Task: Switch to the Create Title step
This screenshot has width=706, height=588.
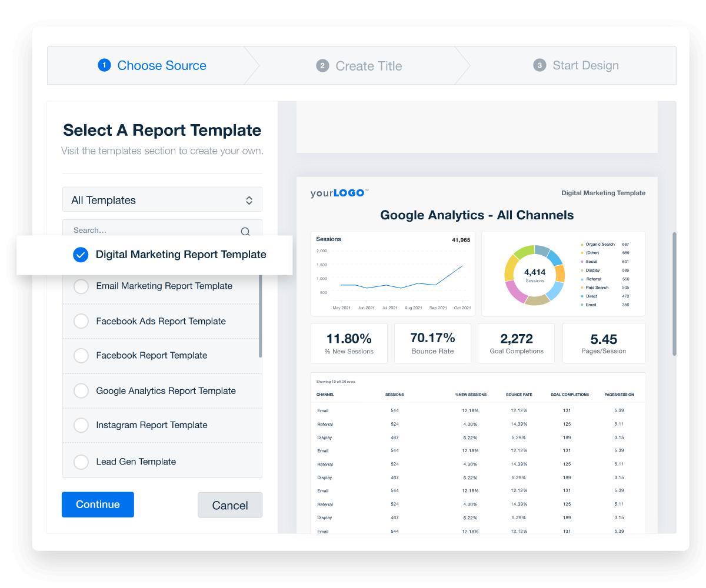Action: [x=368, y=66]
